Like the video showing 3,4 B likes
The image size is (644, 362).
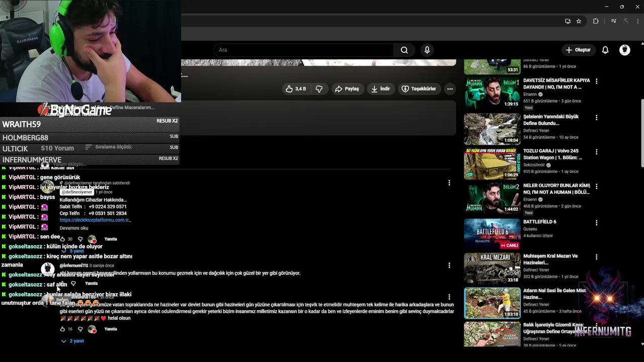(x=296, y=88)
